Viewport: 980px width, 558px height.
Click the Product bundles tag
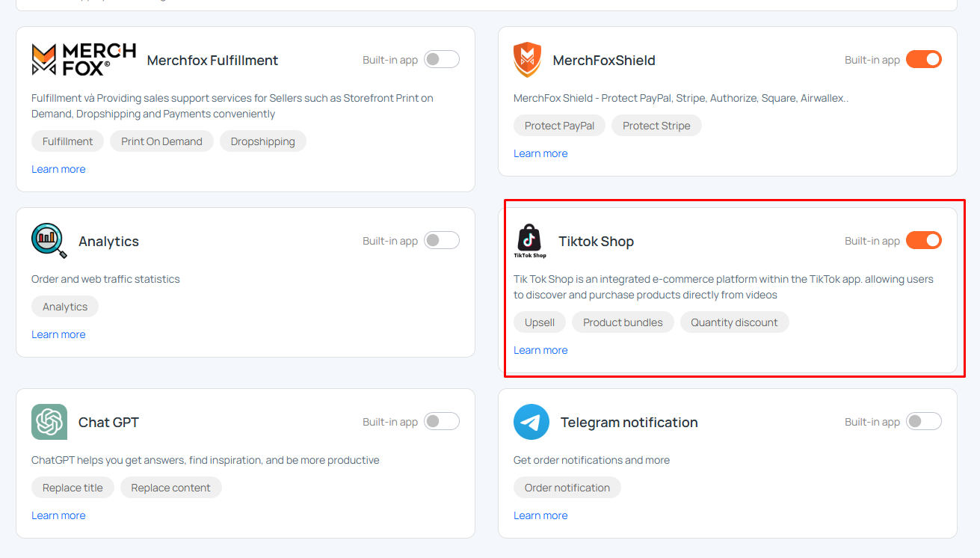pos(623,322)
